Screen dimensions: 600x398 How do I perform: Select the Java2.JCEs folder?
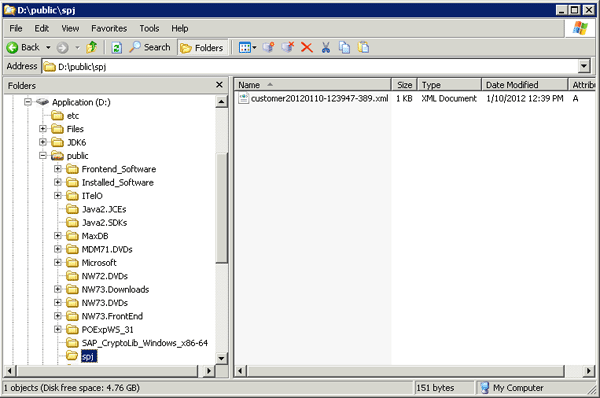(x=104, y=209)
